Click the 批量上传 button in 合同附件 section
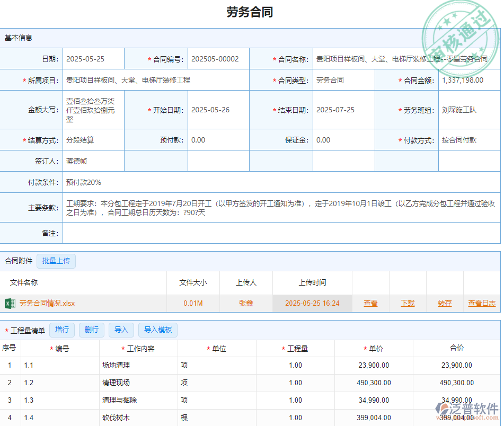This screenshot has height=426, width=504. click(x=56, y=261)
